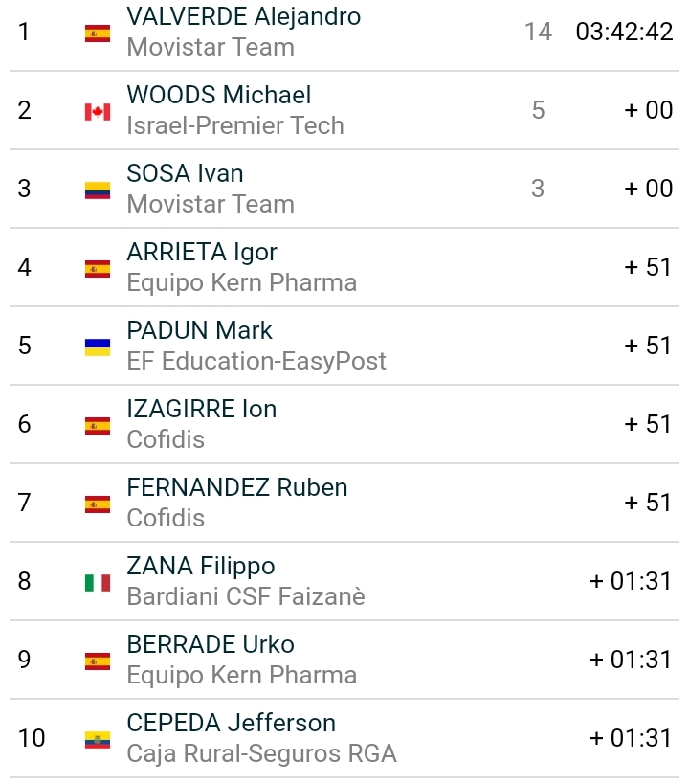Click Italian flag beside Zana Filippo

98,583
